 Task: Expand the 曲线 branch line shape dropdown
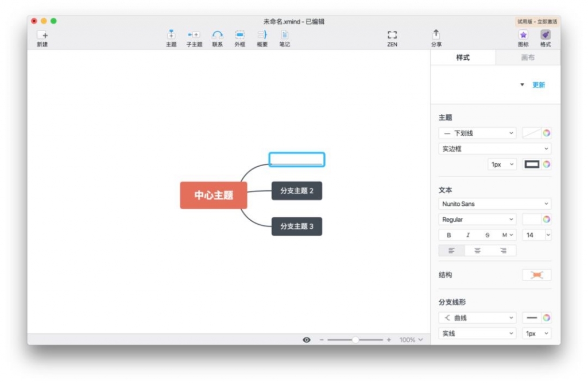[478, 318]
